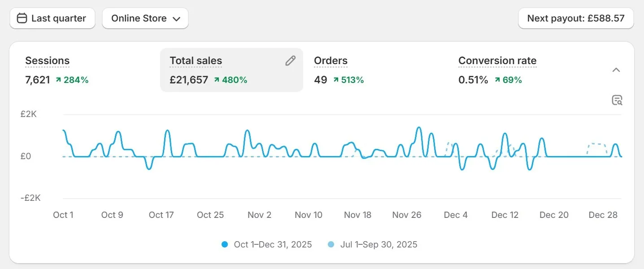
Task: Select the Sessions metric tab
Action: click(x=47, y=61)
